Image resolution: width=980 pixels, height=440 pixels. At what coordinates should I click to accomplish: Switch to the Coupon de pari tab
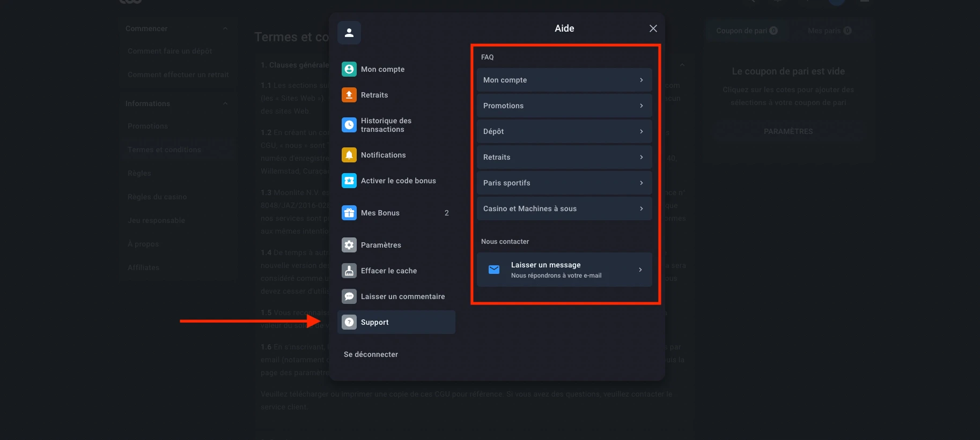[x=747, y=31]
